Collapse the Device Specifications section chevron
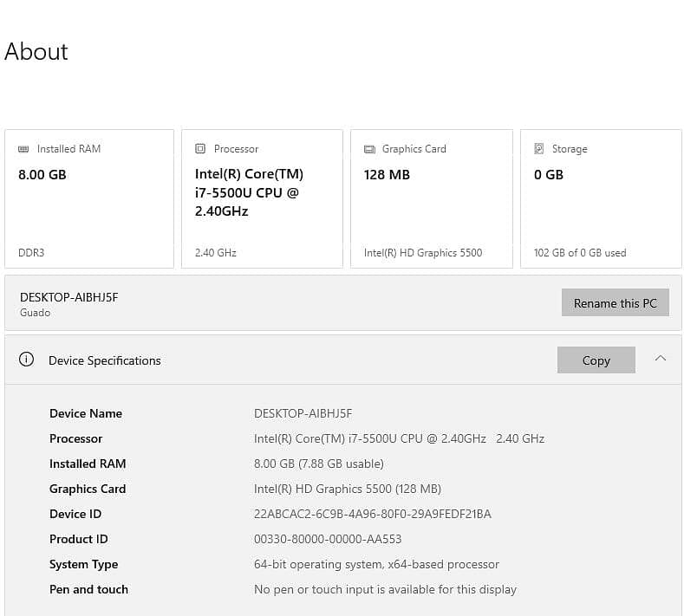Screen dimensions: 684x616 tap(661, 359)
